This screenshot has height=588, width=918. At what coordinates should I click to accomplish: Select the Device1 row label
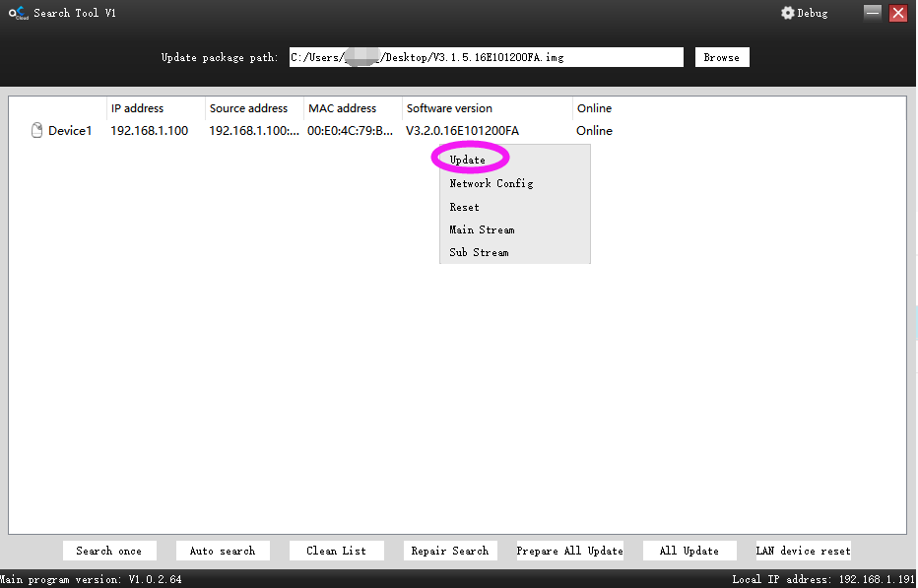point(70,131)
